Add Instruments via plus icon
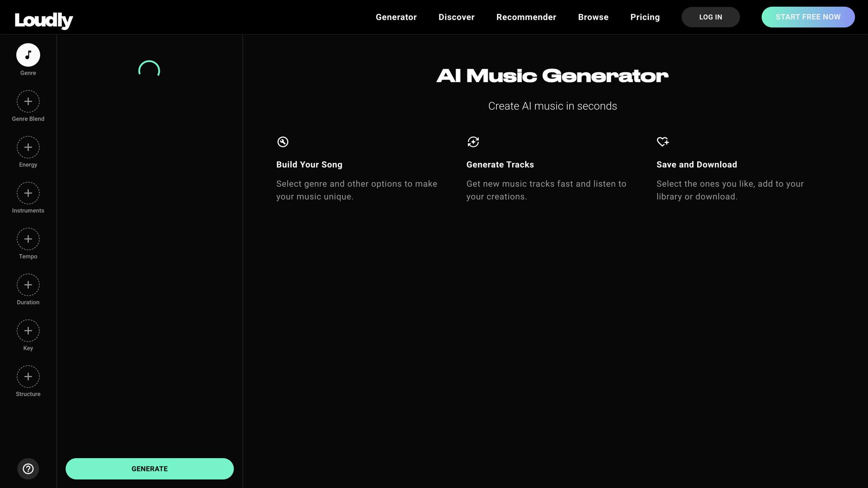 point(28,193)
